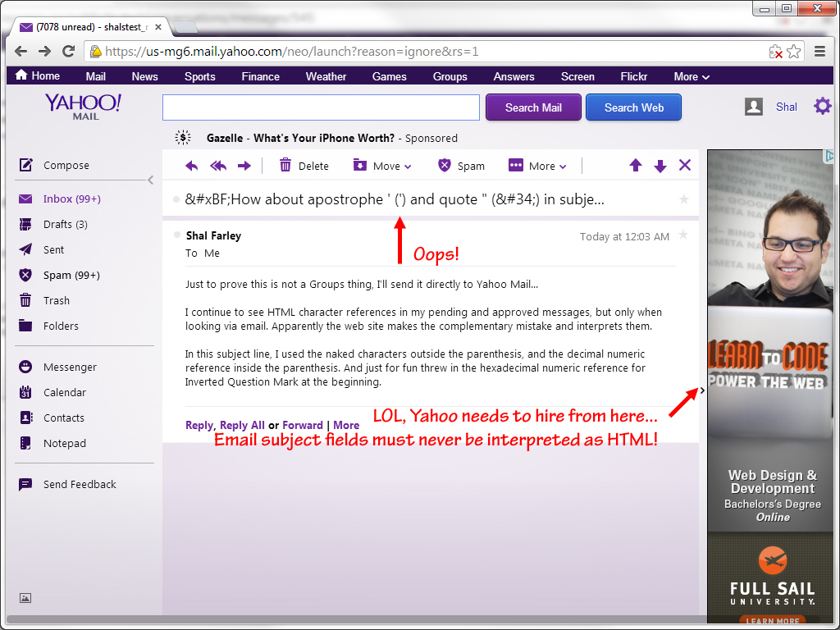840x630 pixels.
Task: Open Answers in the top navigation
Action: coord(514,76)
